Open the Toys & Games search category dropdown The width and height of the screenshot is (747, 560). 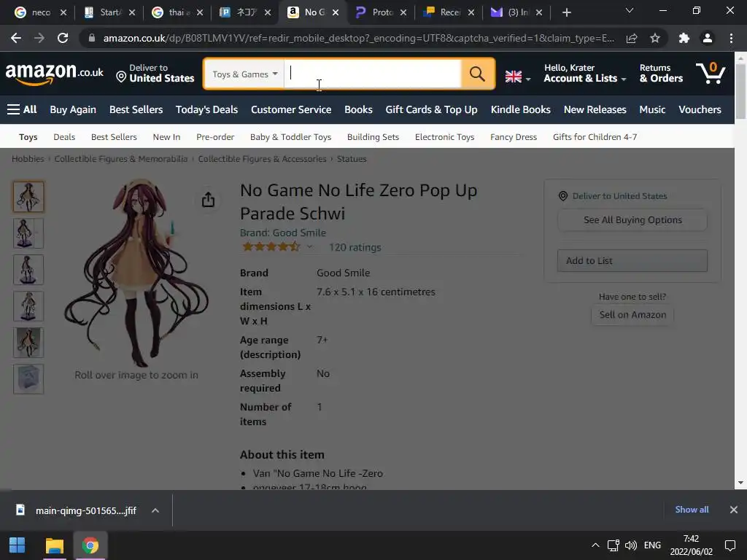coord(244,74)
